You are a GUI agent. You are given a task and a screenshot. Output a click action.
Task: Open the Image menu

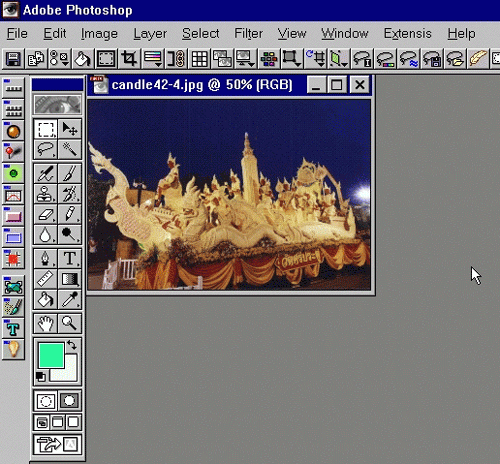(99, 34)
